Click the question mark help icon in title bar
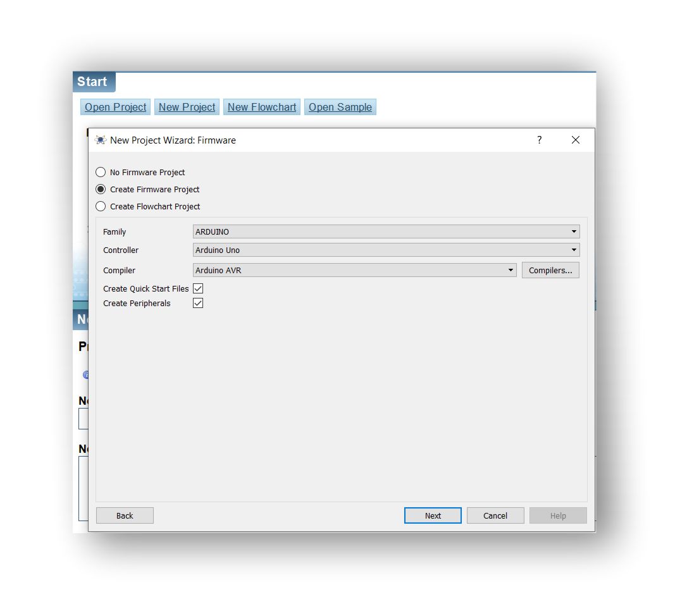 (540, 140)
